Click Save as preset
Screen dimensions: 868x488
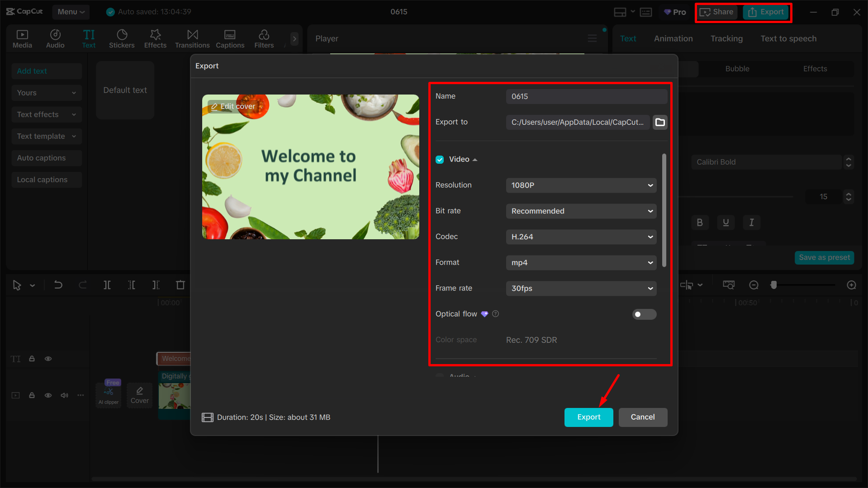click(x=824, y=257)
